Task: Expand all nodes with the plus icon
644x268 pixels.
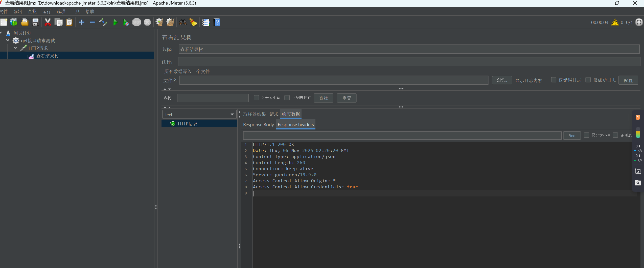Action: tap(81, 22)
